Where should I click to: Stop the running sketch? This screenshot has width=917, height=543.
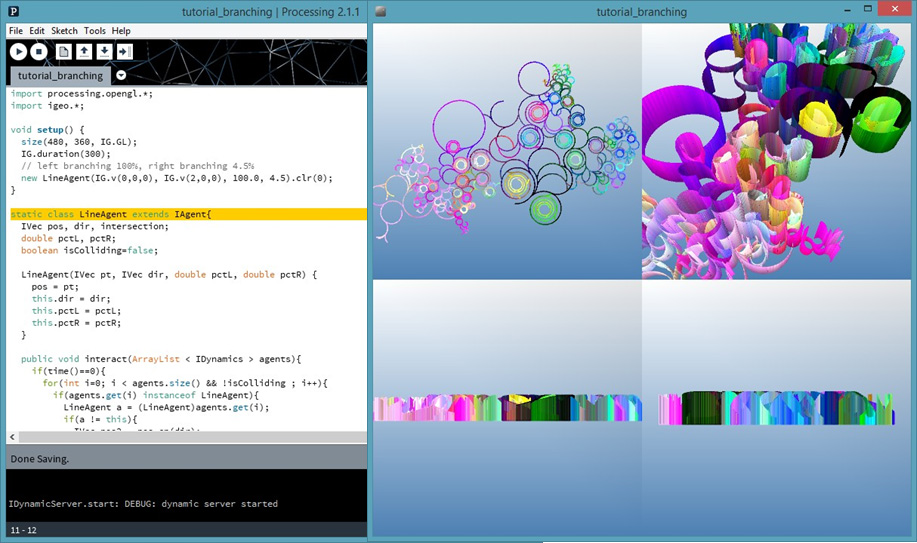tap(39, 52)
